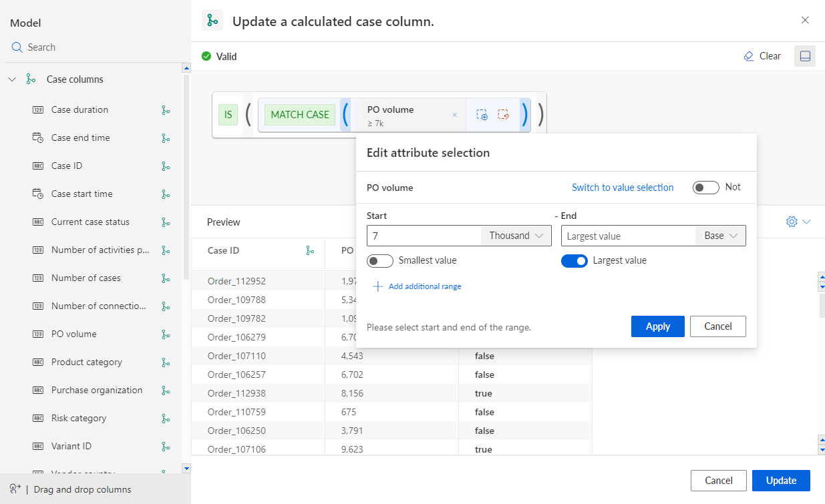Click the branch icon right of Case duration
This screenshot has height=504, width=825.
pos(166,110)
